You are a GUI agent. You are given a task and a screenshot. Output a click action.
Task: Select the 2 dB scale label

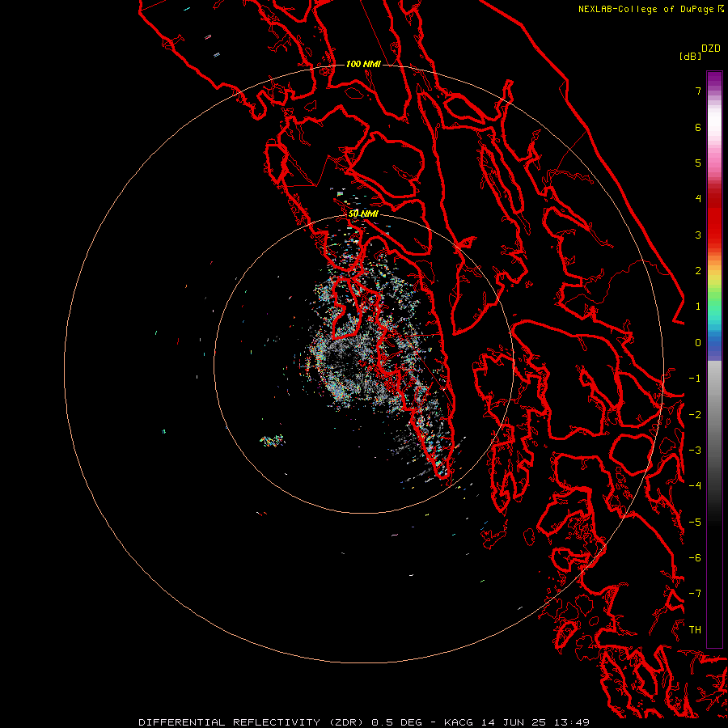(698, 271)
